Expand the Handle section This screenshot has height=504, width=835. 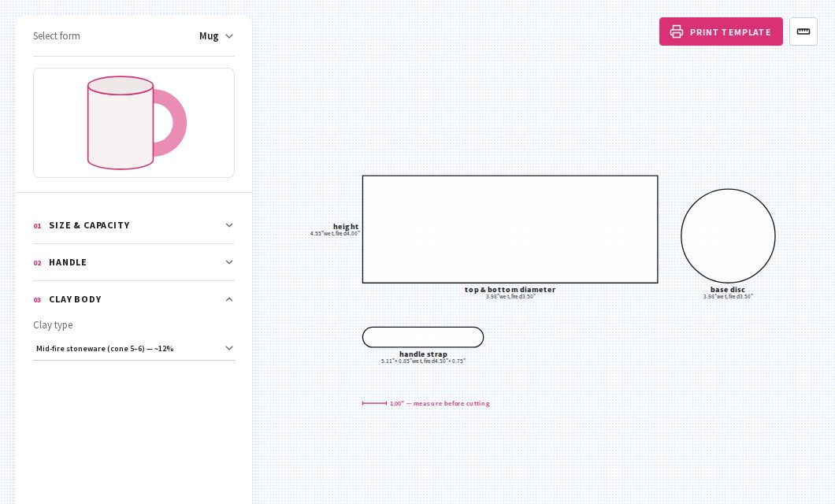134,262
